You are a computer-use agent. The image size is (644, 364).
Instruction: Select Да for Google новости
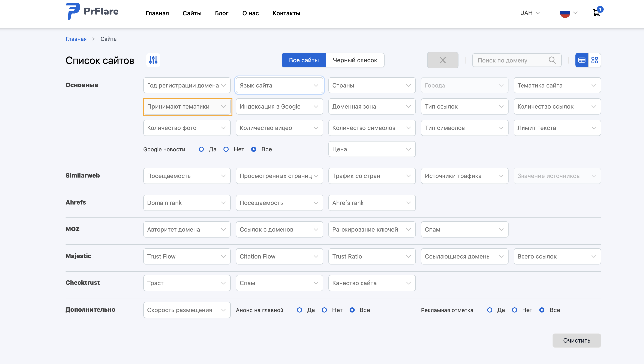(201, 149)
